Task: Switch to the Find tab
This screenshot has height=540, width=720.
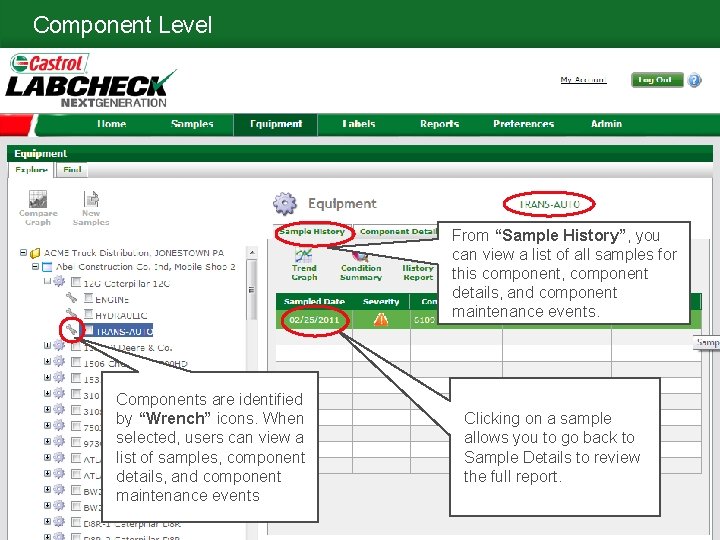Action: pyautogui.click(x=72, y=170)
